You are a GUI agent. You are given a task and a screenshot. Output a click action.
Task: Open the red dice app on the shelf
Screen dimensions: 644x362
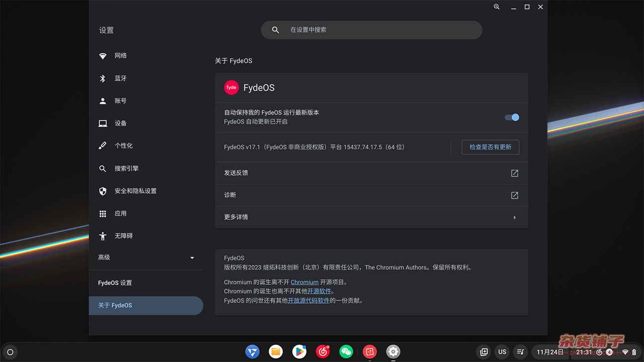tap(370, 352)
